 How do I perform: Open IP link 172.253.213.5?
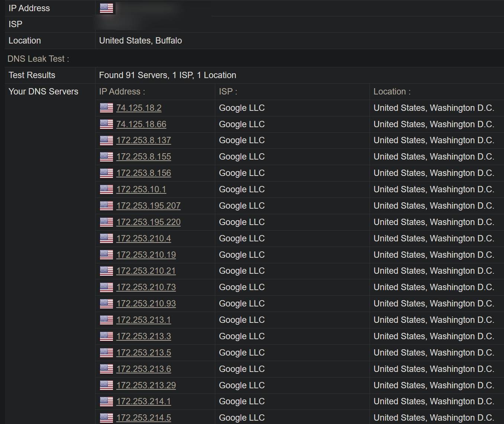(x=143, y=353)
